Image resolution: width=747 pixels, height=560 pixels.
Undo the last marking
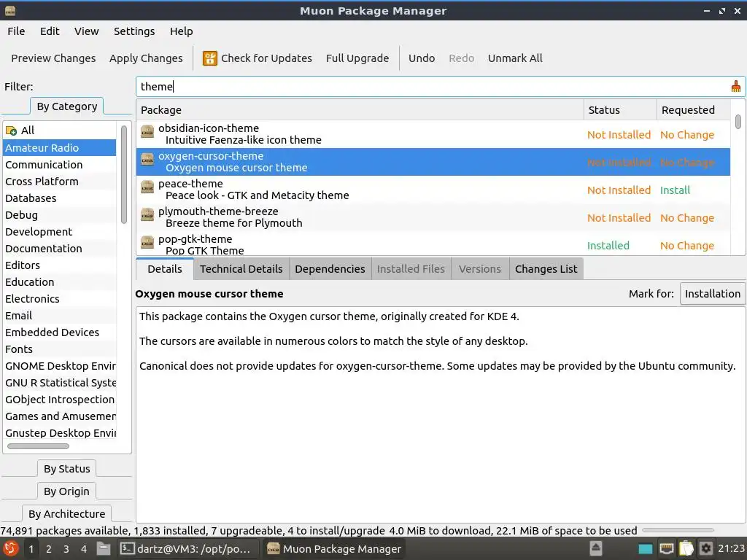click(x=422, y=58)
